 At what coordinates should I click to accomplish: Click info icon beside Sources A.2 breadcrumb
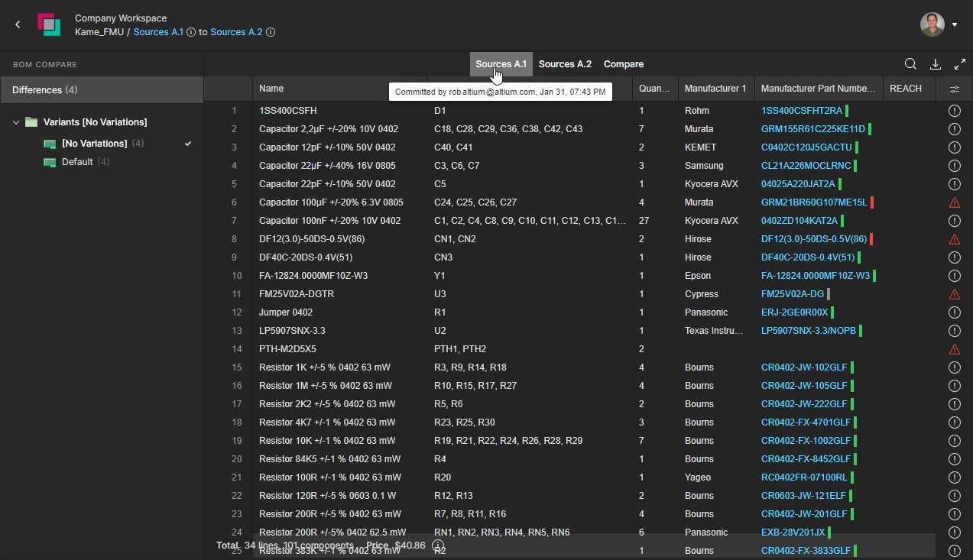271,32
